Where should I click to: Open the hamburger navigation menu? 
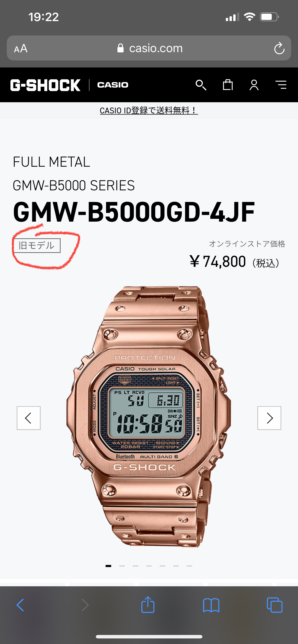tap(281, 85)
